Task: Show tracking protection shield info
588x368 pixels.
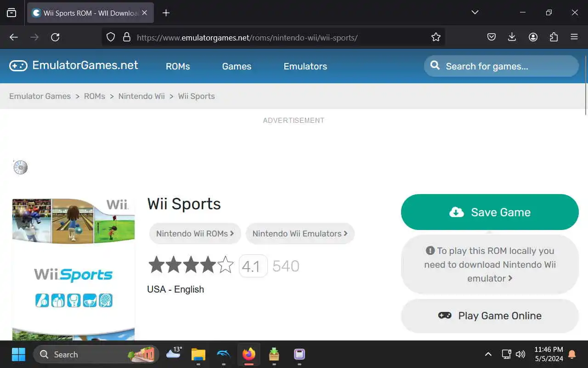Action: click(x=111, y=37)
